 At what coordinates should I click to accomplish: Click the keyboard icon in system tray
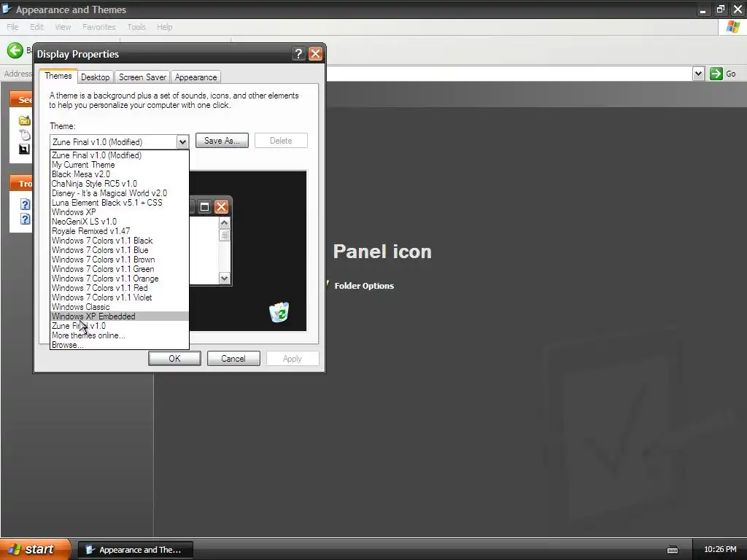[x=672, y=550]
